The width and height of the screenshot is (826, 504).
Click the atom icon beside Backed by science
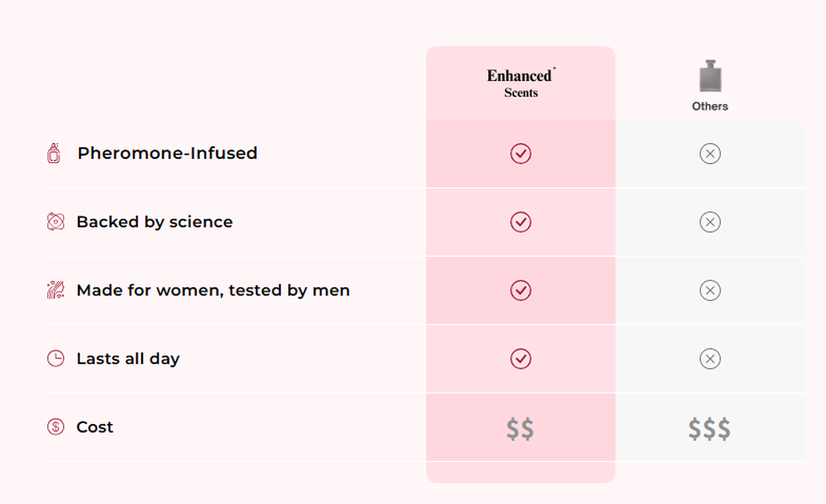(x=56, y=222)
